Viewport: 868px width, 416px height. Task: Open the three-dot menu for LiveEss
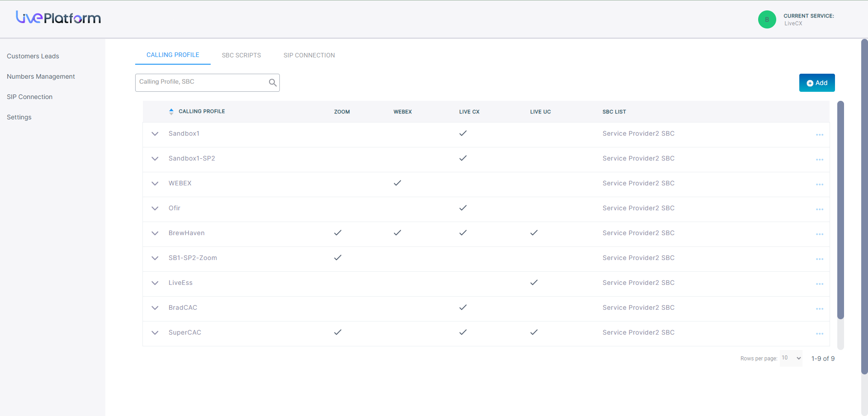819,284
